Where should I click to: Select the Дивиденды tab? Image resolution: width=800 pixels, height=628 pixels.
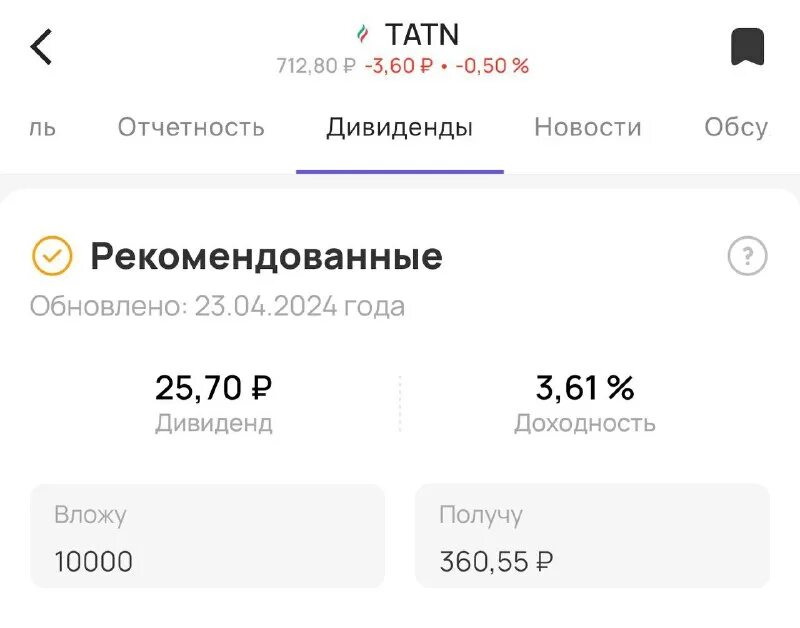399,128
